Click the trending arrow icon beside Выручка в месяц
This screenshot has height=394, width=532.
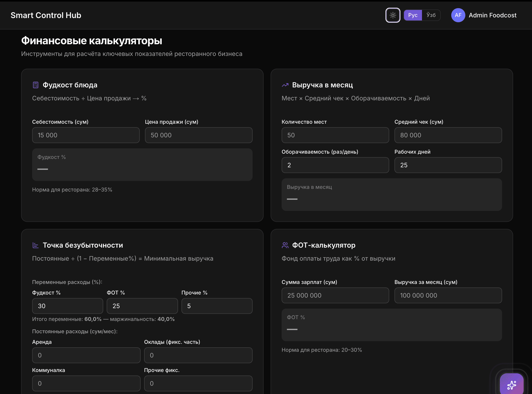[x=285, y=85]
